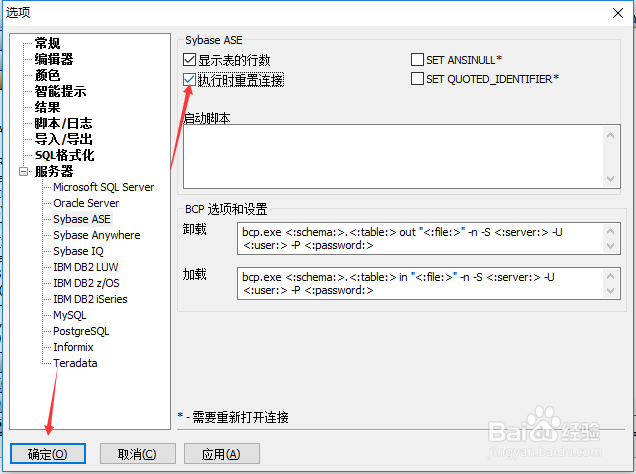Screen dimensions: 636x474
Task: Open the 编辑器 settings page
Action: (54, 59)
